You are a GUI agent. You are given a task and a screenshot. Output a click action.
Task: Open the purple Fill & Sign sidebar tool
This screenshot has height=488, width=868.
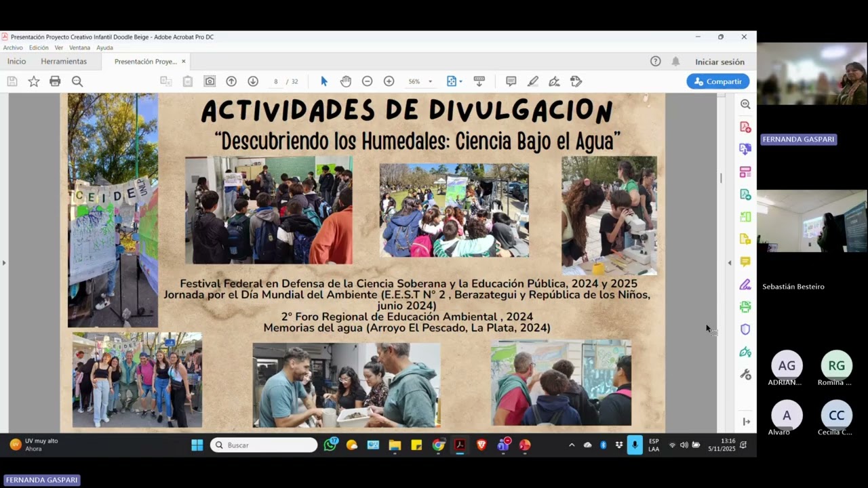745,285
